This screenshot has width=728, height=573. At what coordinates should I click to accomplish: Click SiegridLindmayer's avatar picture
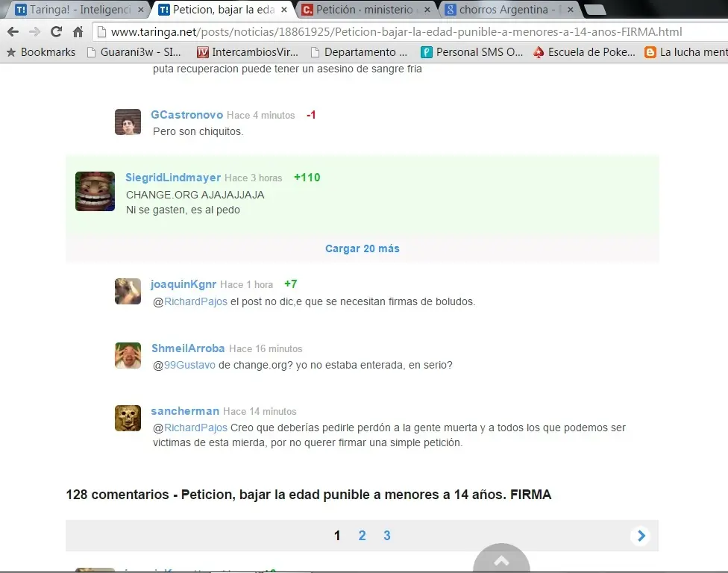(95, 191)
